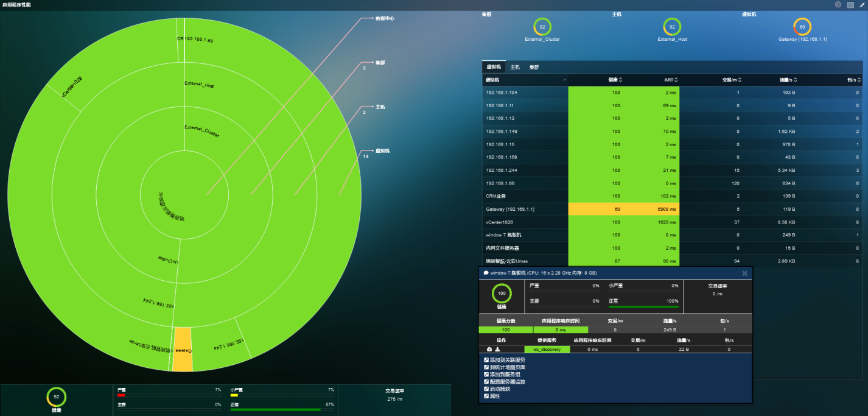Click the 启动捕获 link
868x416 pixels.
[500, 389]
